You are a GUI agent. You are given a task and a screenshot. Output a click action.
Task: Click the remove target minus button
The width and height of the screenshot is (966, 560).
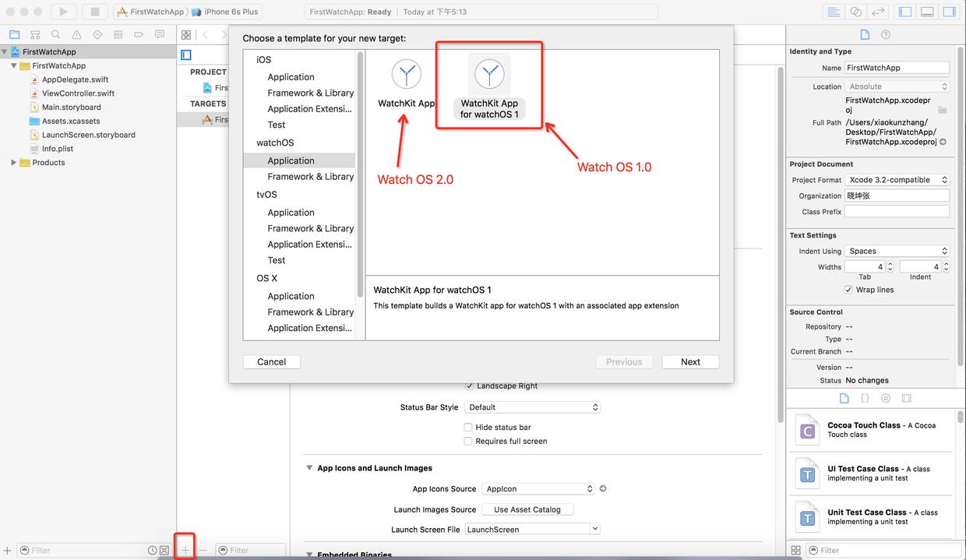point(203,550)
